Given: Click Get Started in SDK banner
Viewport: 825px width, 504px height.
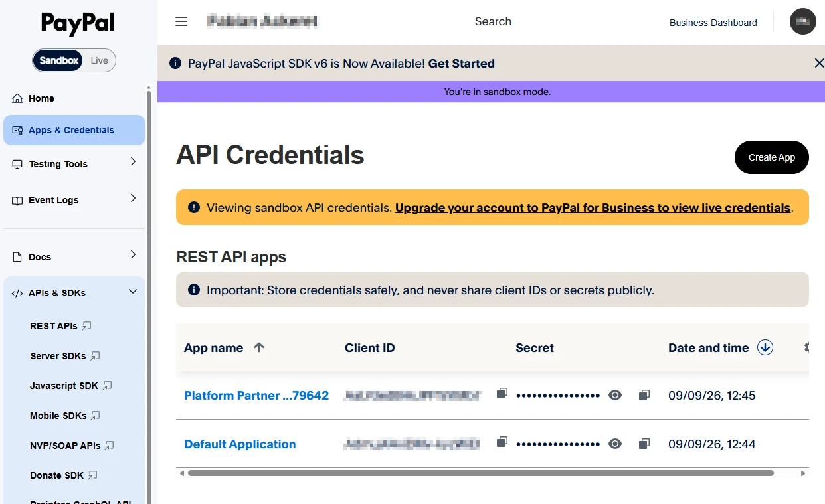Looking at the screenshot, I should pos(461,64).
